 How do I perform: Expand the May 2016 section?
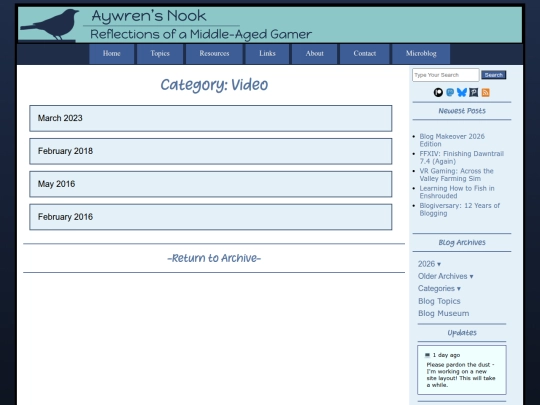point(211,184)
